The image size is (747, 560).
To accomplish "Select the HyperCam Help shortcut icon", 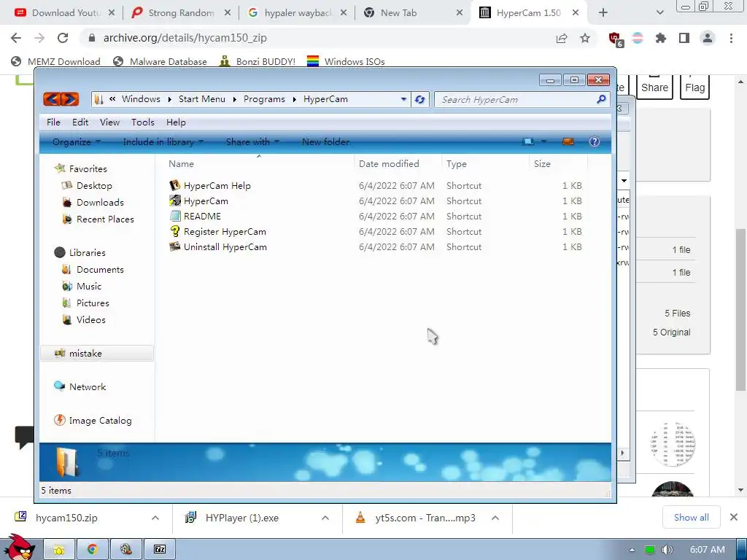I will tap(175, 185).
